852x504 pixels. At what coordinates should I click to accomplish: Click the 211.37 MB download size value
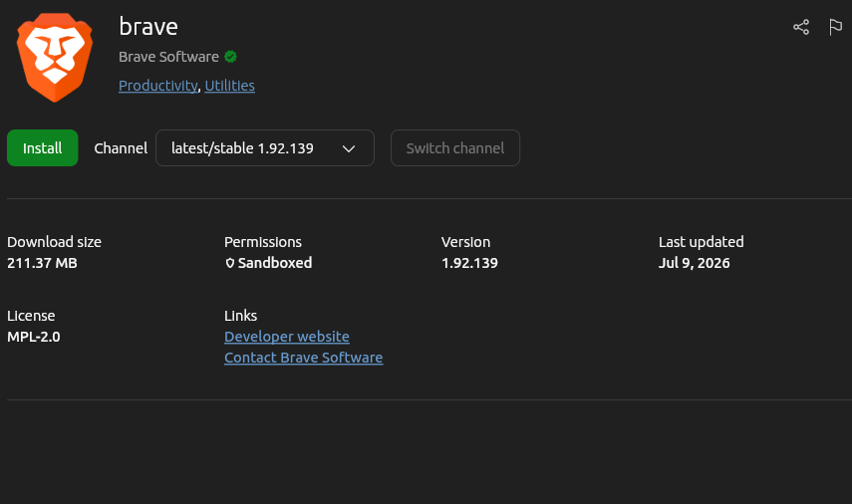click(x=43, y=263)
